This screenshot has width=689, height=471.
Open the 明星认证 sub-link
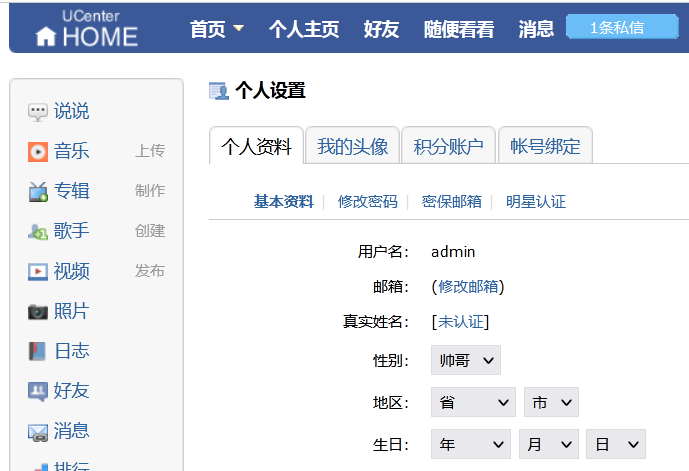pos(536,202)
